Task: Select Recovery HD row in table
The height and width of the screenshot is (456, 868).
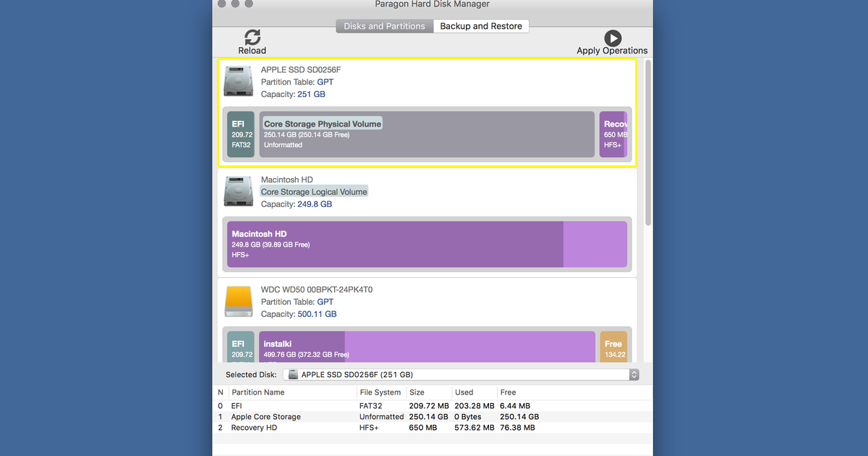Action: (432, 428)
